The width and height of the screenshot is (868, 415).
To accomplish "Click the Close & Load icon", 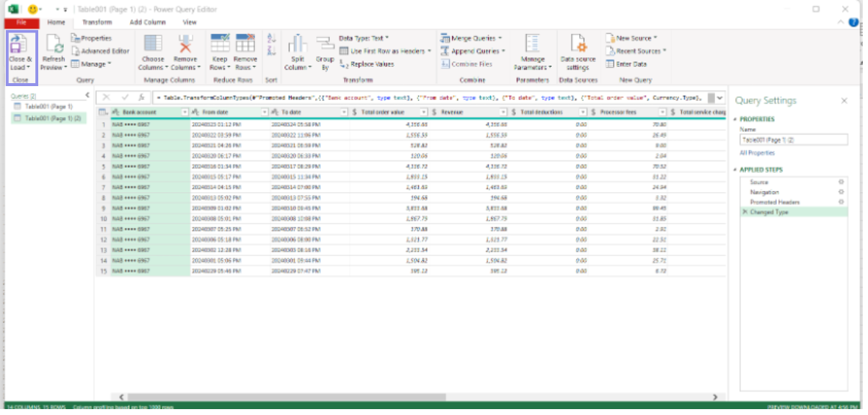I will tap(18, 43).
